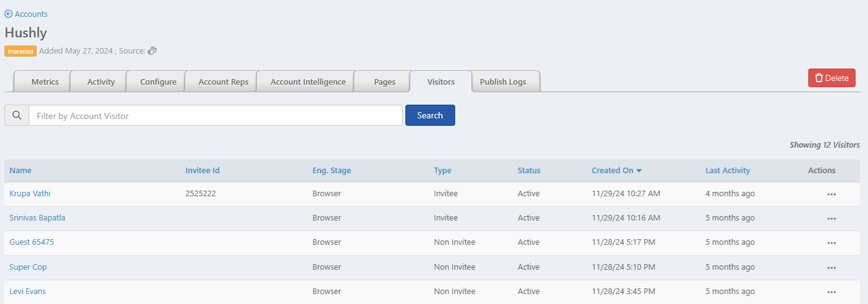Open the actions menu for Srinivas Bapatla
This screenshot has height=304, width=868.
click(x=831, y=219)
